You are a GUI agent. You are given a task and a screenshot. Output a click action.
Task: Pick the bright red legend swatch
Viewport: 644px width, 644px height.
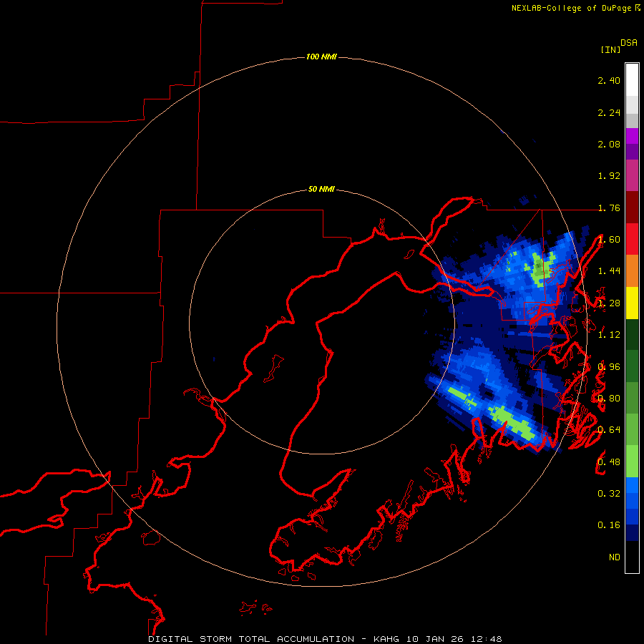coord(632,239)
